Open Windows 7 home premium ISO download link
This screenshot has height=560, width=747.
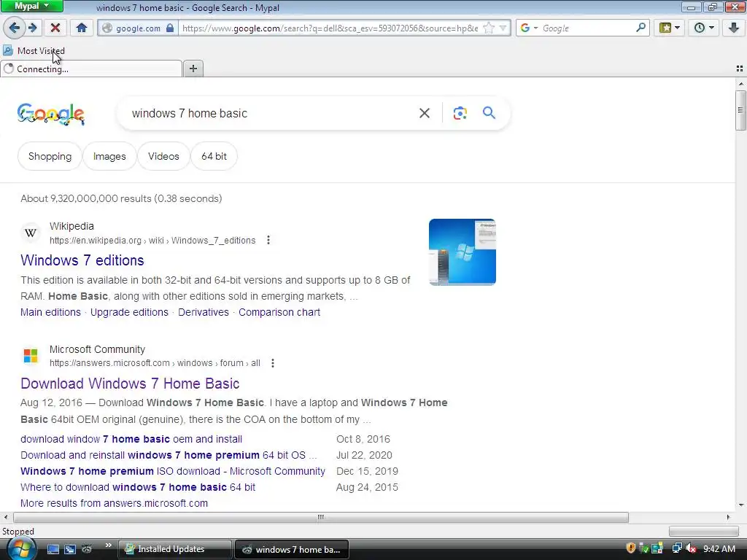pyautogui.click(x=172, y=472)
